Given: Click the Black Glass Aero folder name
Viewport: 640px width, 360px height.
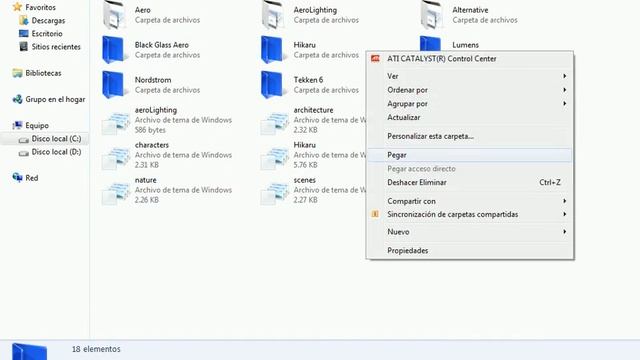Looking at the screenshot, I should pyautogui.click(x=162, y=45).
